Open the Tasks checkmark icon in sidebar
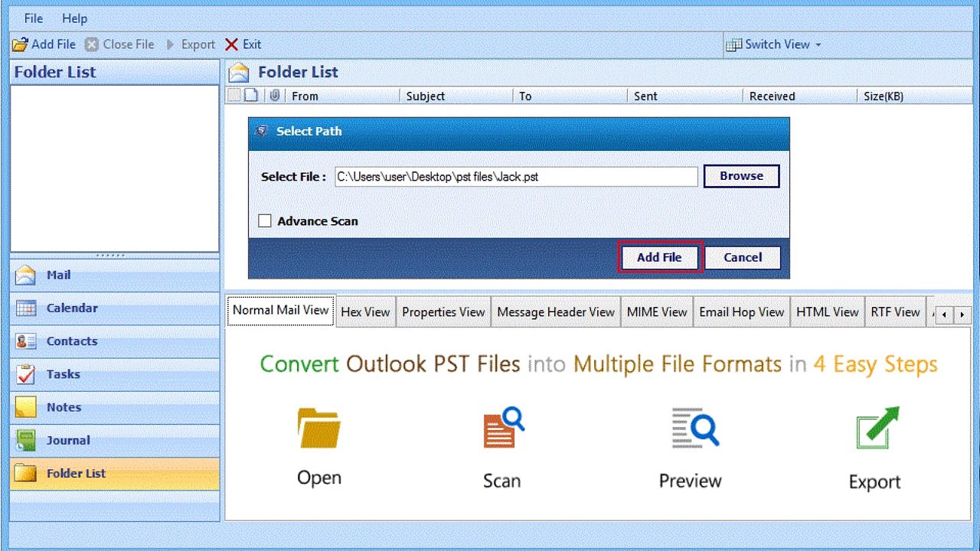This screenshot has height=551, width=980. click(x=26, y=374)
